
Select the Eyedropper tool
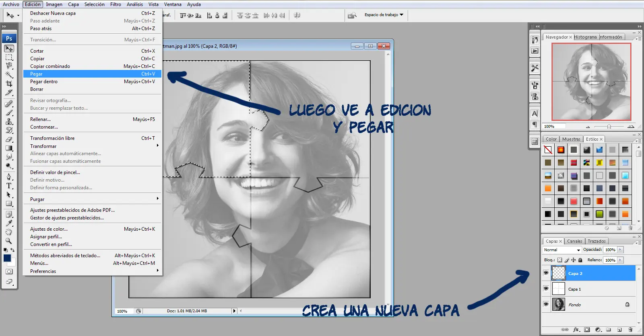[x=9, y=223]
